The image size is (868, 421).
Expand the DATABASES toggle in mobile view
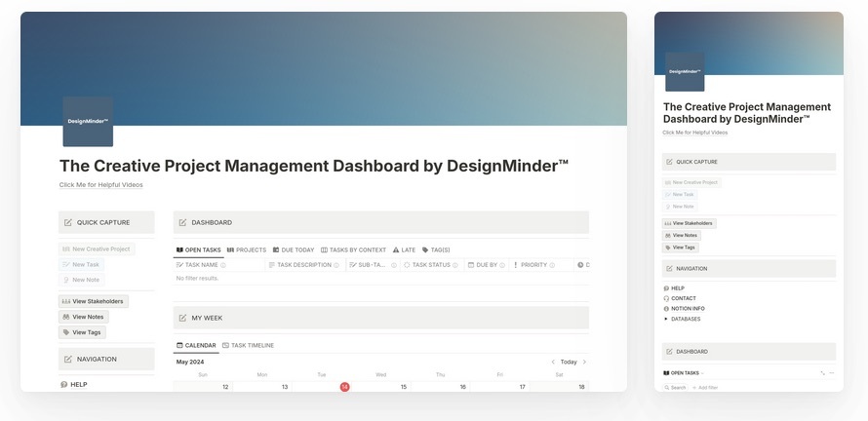pyautogui.click(x=666, y=320)
